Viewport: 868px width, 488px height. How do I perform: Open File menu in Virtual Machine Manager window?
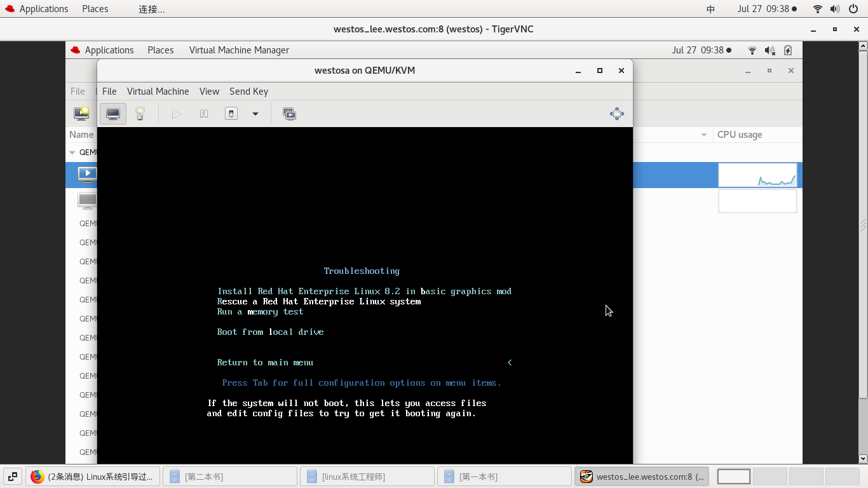78,91
